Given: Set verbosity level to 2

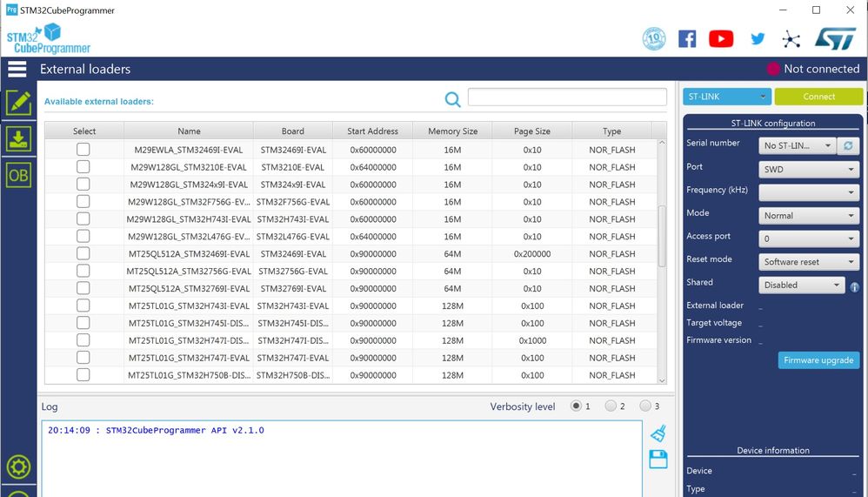Looking at the screenshot, I should click(611, 406).
